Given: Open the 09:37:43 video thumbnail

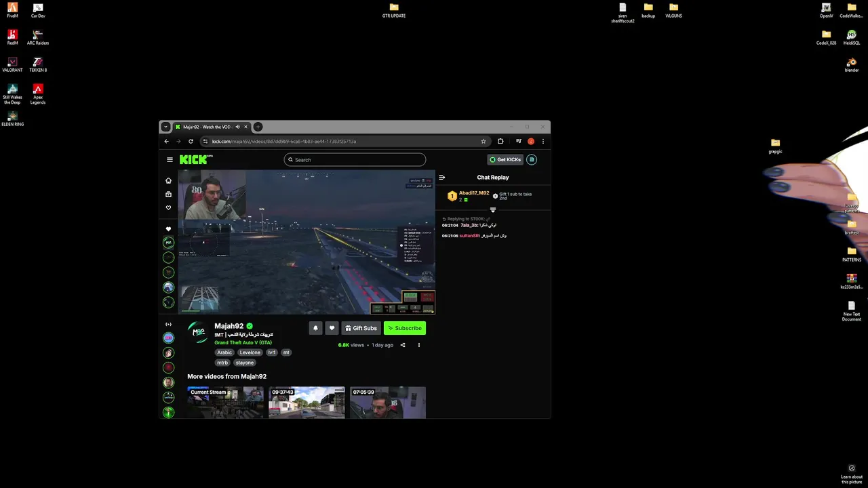Looking at the screenshot, I should (307, 403).
